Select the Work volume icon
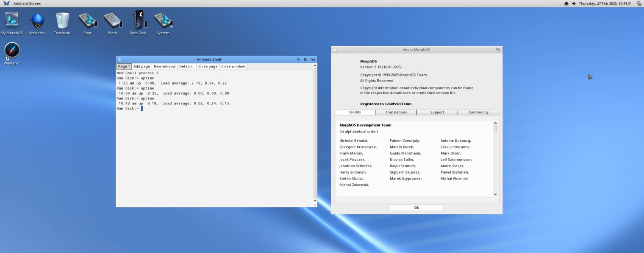This screenshot has width=644, height=253. click(112, 23)
